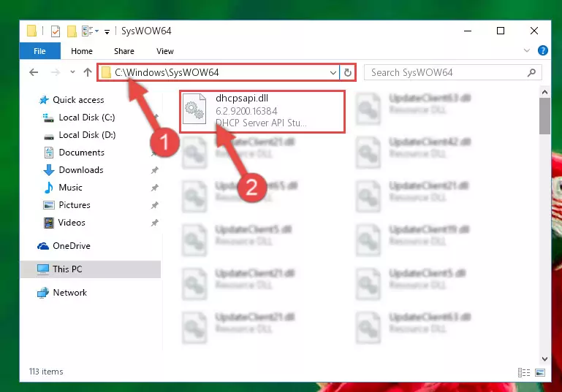Select the dhcpsapi.dll file name
This screenshot has height=392, width=562.
point(242,98)
